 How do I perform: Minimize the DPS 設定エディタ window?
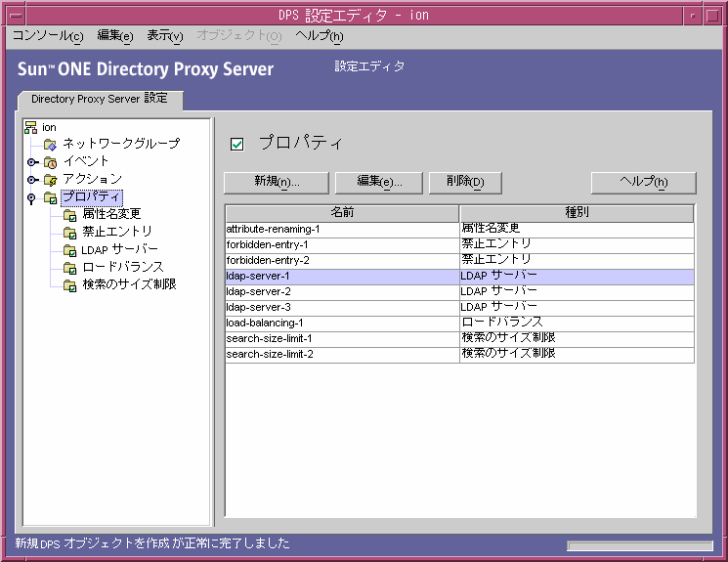[693, 16]
